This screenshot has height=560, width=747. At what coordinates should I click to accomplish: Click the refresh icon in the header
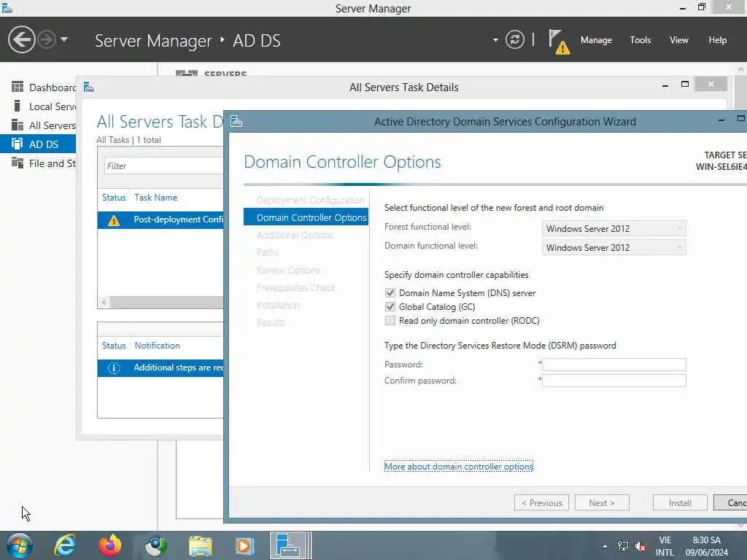pos(514,39)
